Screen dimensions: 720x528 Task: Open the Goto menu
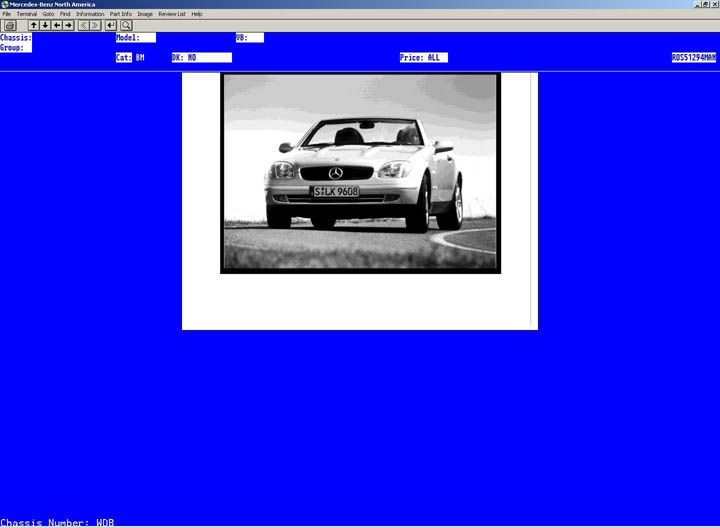tap(48, 14)
